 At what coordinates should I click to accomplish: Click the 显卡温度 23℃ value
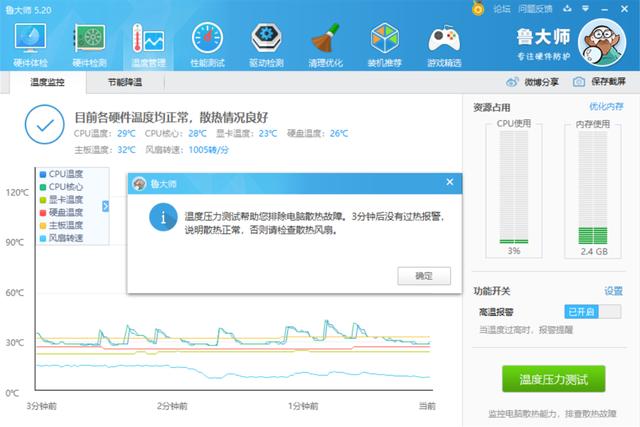(x=268, y=133)
